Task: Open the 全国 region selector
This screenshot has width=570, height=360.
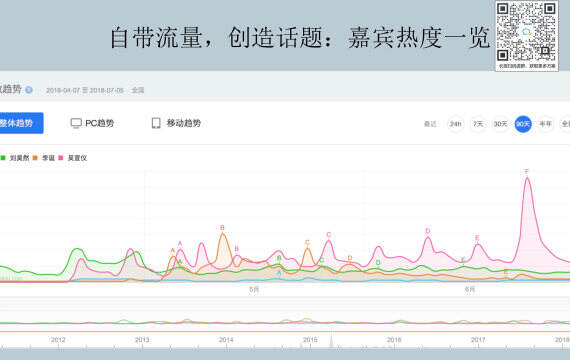Action: (138, 90)
